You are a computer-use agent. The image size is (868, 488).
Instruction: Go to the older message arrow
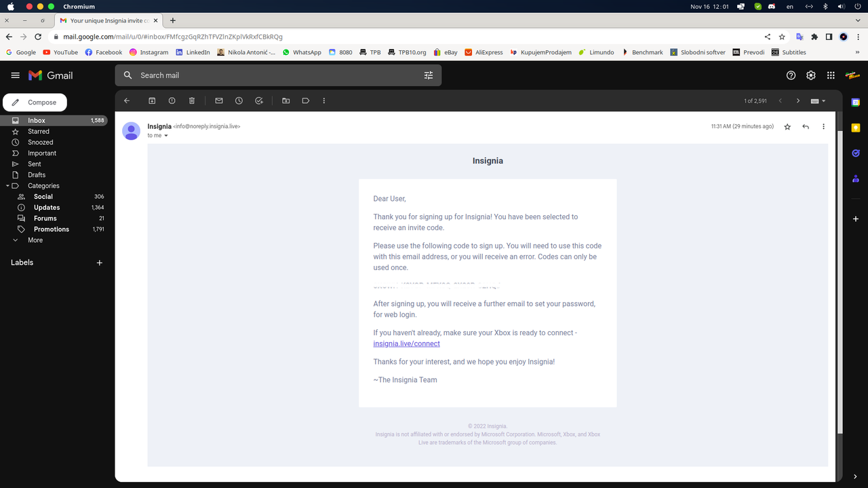pos(798,101)
